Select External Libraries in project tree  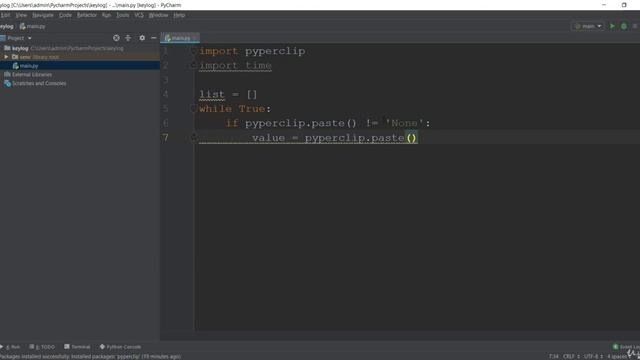[80, 75]
